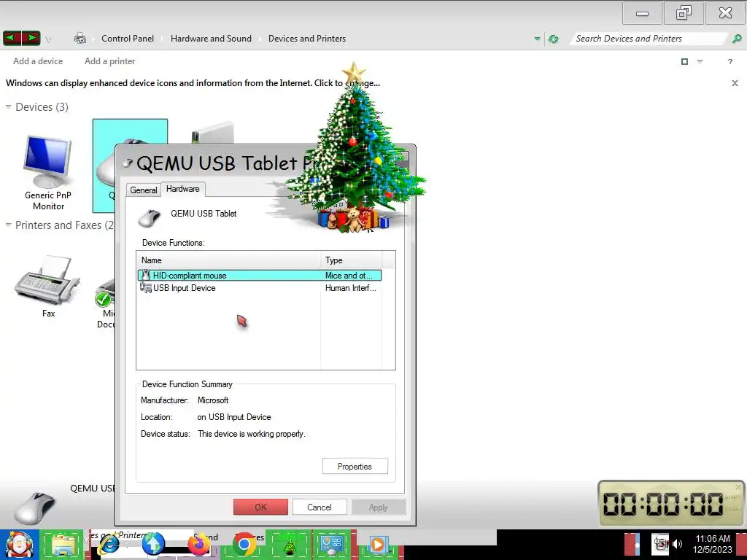Viewport: 747px width, 560px height.
Task: Launch Firefox from taskbar
Action: pos(199,544)
